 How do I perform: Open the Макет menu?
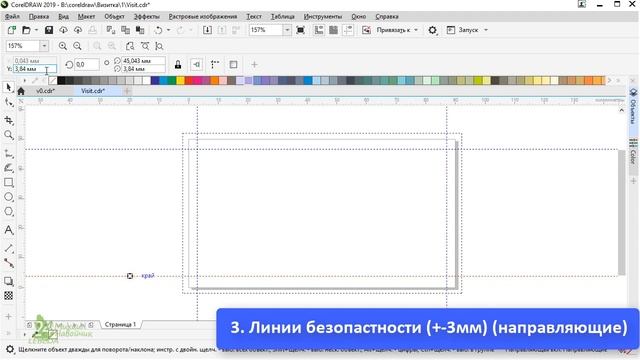coord(86,16)
